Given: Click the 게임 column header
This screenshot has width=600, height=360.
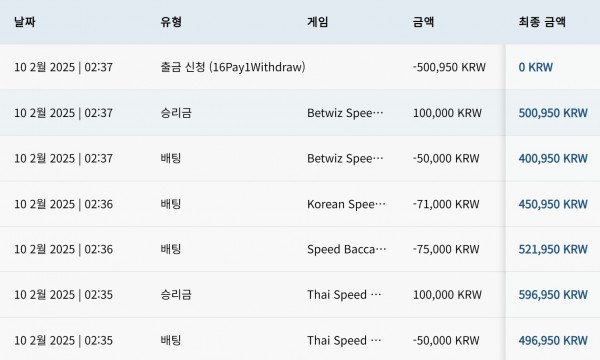Looking at the screenshot, I should point(318,22).
